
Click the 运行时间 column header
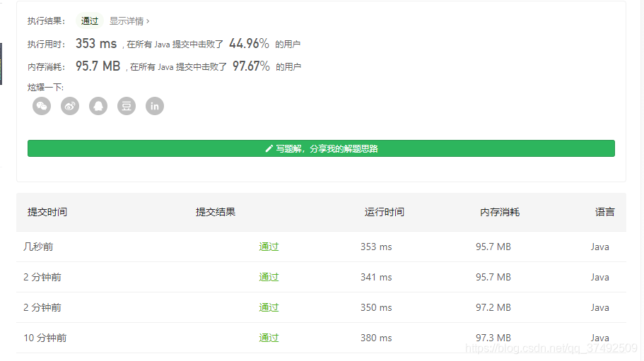(385, 212)
